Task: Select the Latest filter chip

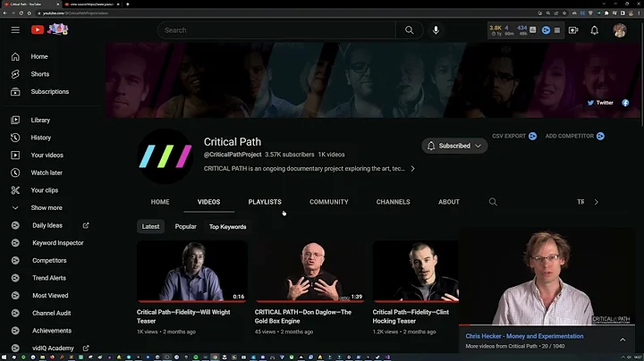Action: 150,226
